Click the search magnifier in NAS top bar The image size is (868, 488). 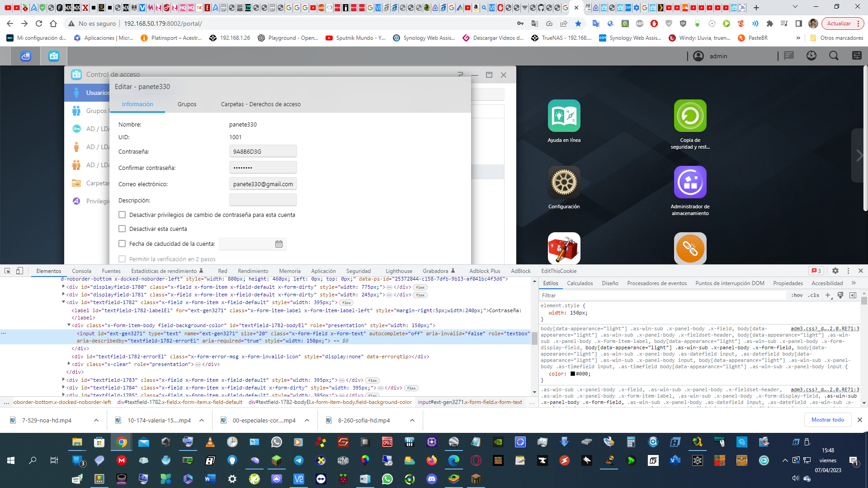[834, 56]
